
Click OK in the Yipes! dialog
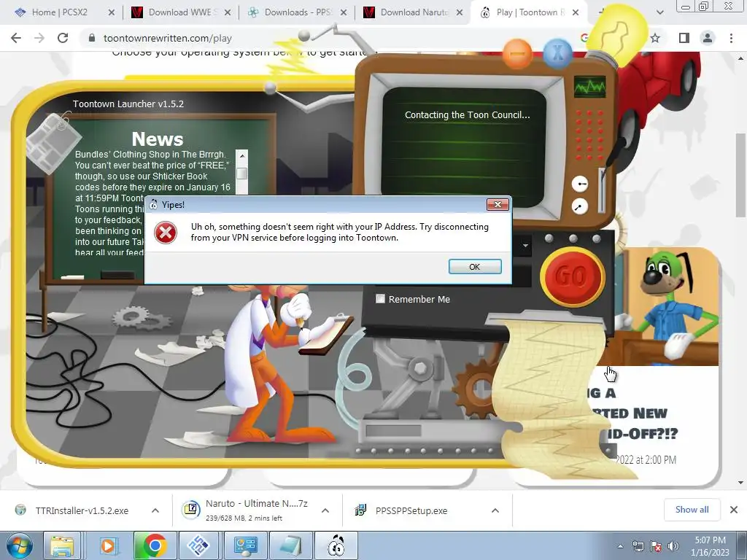pyautogui.click(x=474, y=267)
